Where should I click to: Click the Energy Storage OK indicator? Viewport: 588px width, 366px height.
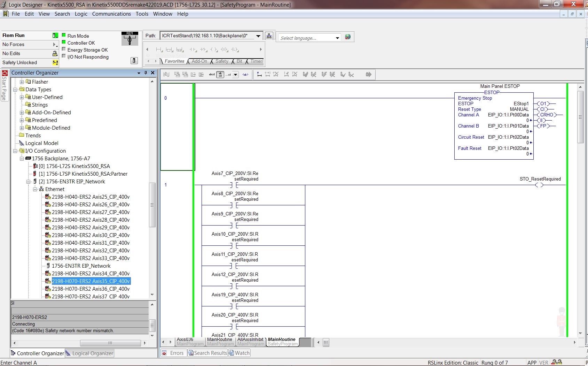(x=64, y=49)
